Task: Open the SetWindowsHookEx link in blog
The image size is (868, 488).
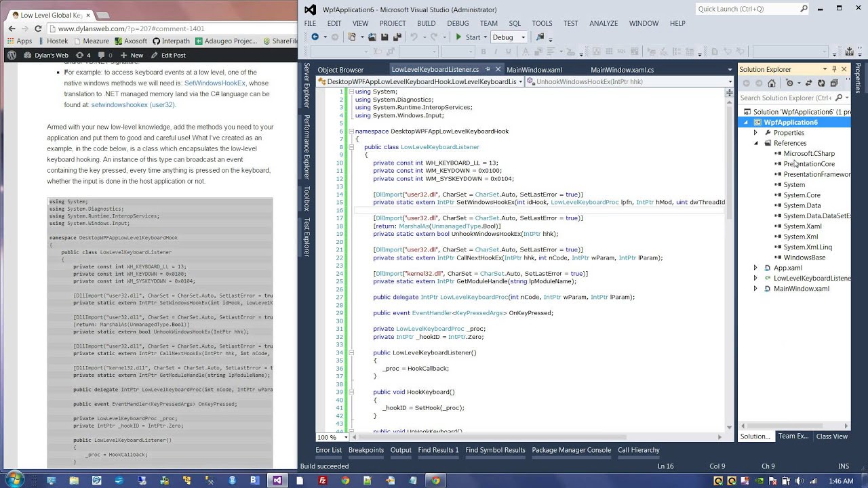Action: pos(215,83)
